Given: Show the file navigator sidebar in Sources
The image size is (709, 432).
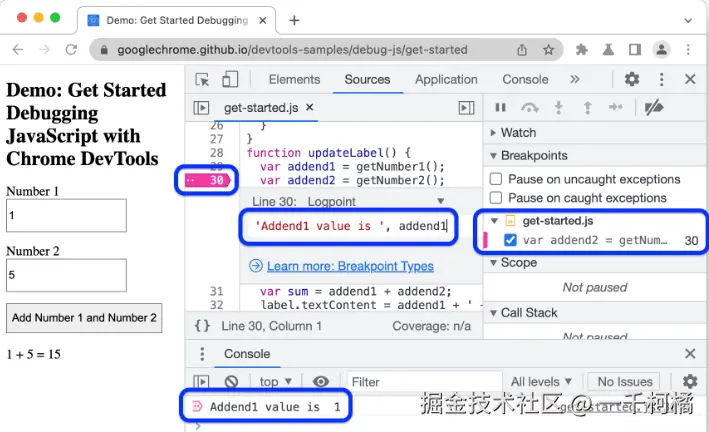Looking at the screenshot, I should pyautogui.click(x=201, y=108).
